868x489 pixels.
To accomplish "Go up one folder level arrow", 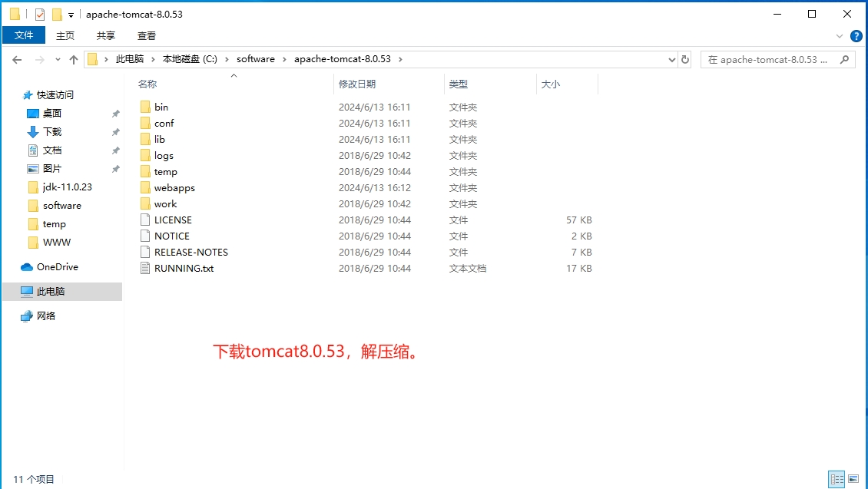I will [x=74, y=59].
